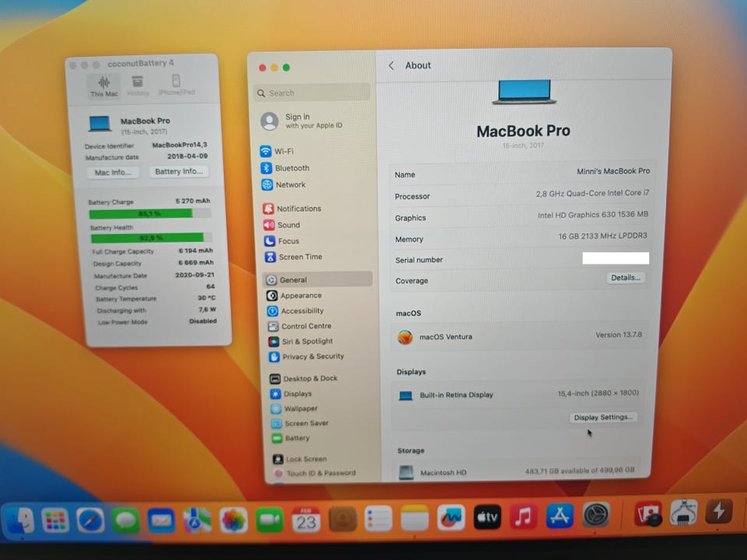Click the Full Charge Capacity row
The height and width of the screenshot is (560, 747).
click(153, 251)
